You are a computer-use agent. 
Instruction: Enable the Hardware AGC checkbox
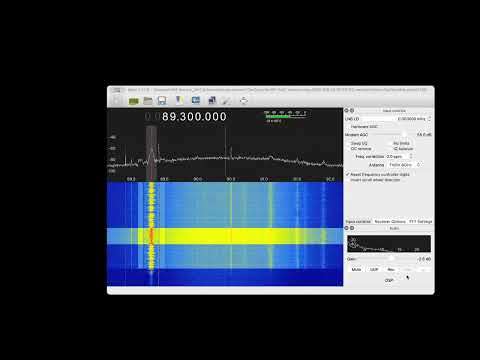point(362,127)
